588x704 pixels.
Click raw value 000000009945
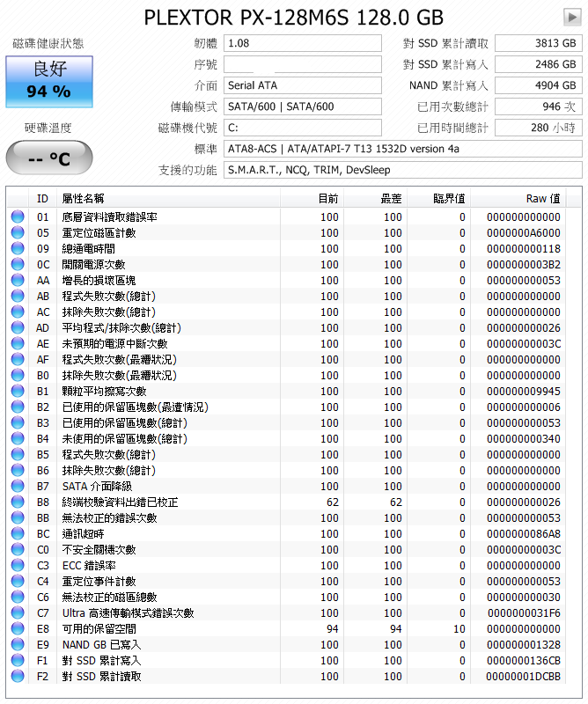pos(524,391)
